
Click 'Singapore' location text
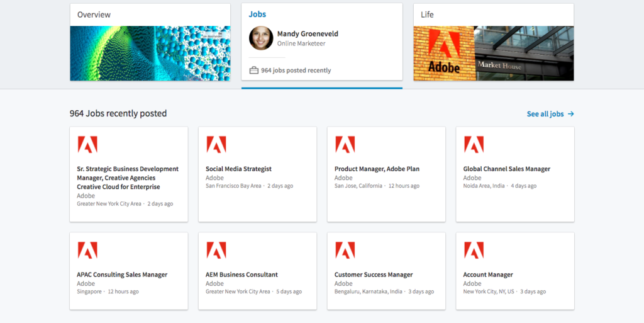pos(89,292)
